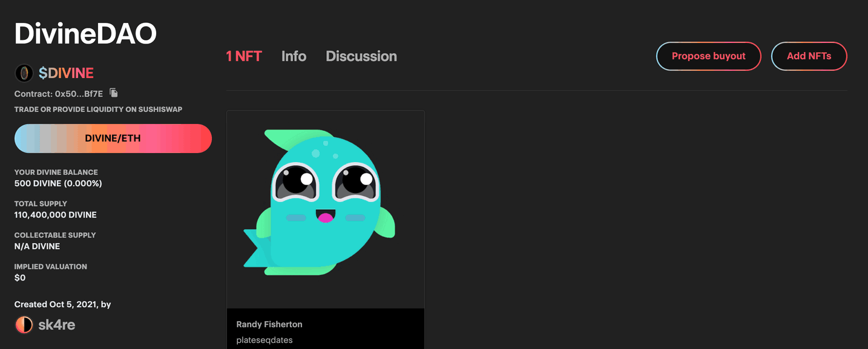
Task: Click the Your Divine Balance label
Action: pyautogui.click(x=56, y=172)
